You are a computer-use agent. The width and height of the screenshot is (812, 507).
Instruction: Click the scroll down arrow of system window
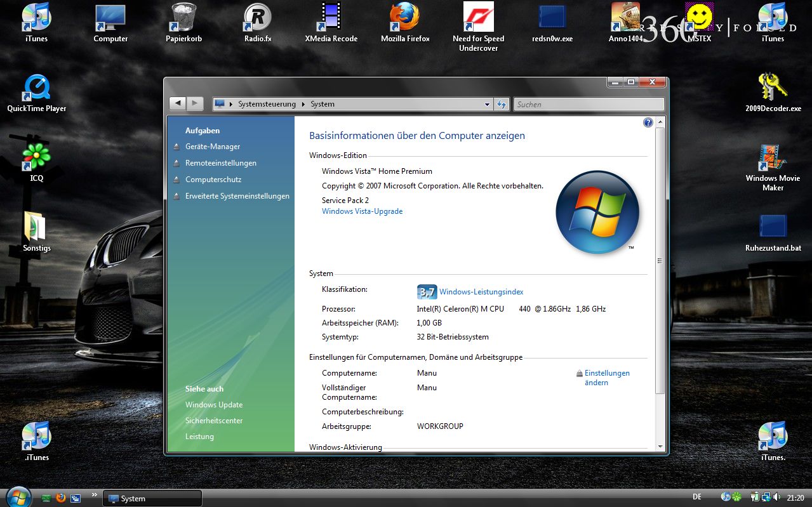point(660,447)
